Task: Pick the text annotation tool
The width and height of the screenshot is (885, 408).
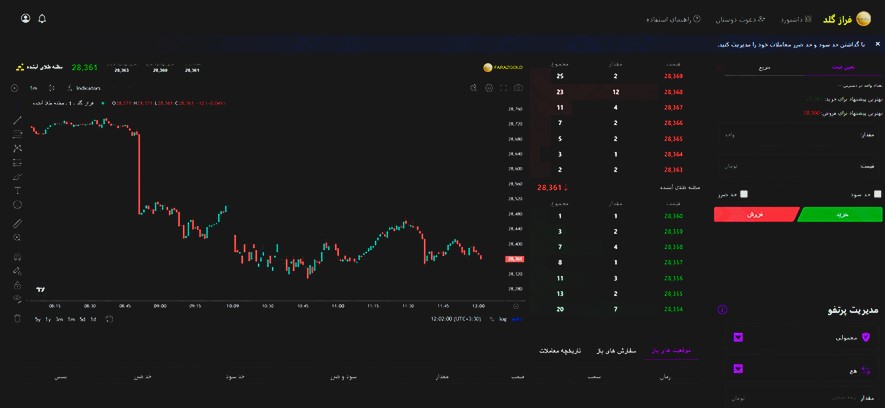Action: (x=17, y=190)
